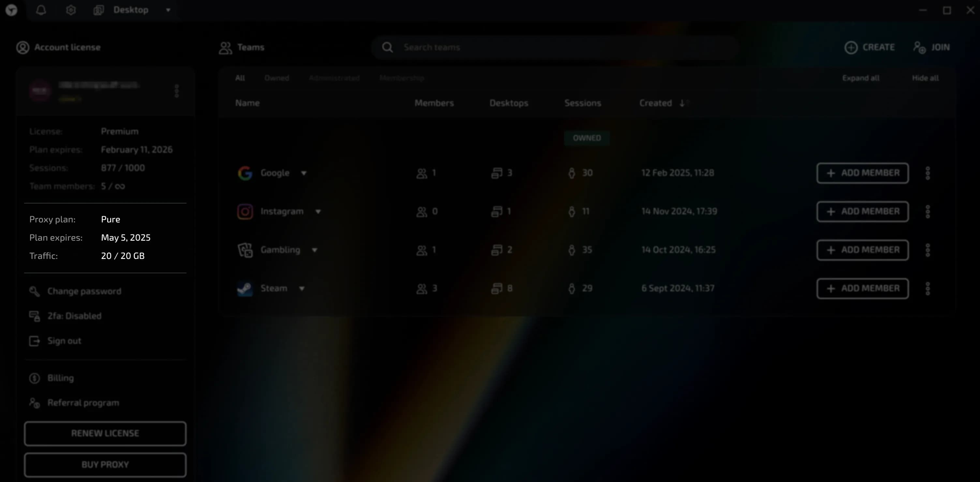
Task: Click the Search teams field
Action: (x=556, y=47)
